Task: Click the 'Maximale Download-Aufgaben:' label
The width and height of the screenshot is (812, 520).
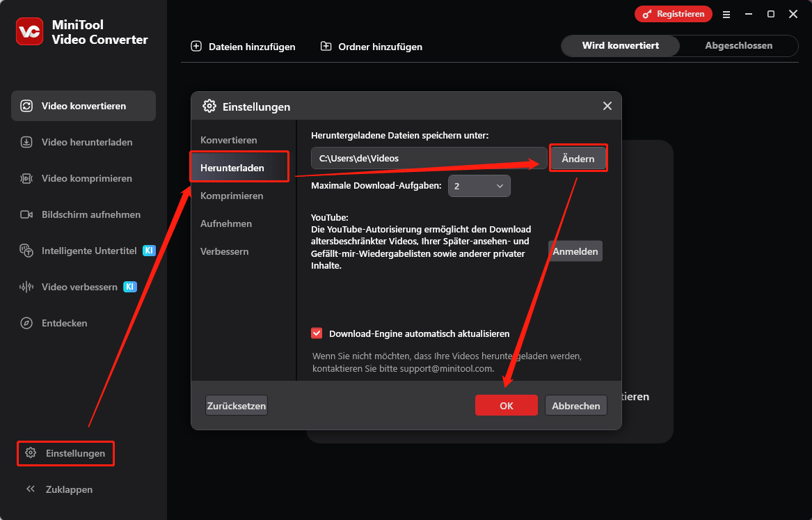Action: (x=376, y=185)
